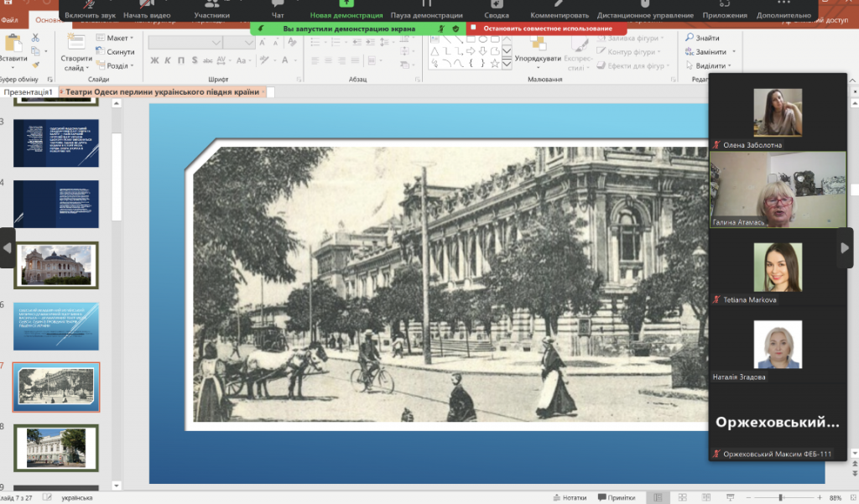
Task: Toggle italic К formatting
Action: pos(168,60)
